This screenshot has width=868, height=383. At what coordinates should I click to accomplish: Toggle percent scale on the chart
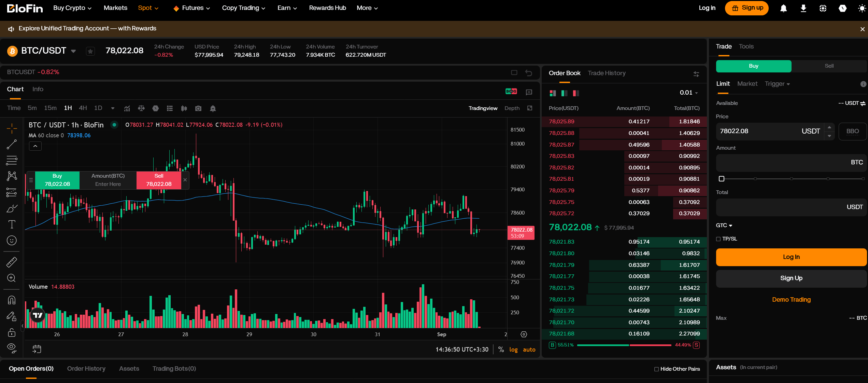[501, 349]
